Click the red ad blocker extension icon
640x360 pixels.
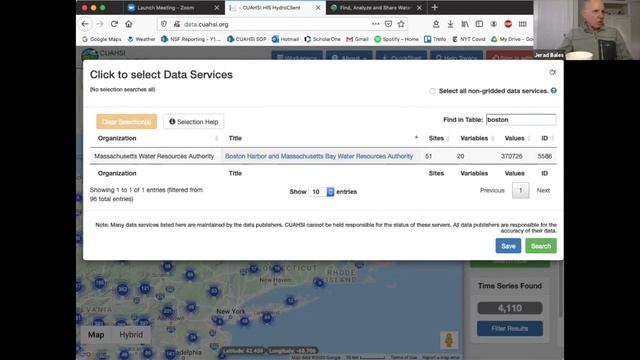tap(508, 24)
